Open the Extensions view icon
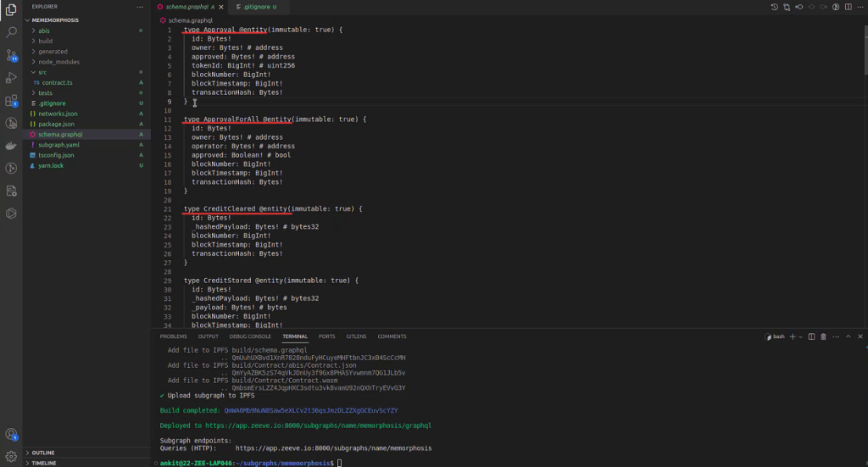This screenshot has width=868, height=467. point(11,100)
